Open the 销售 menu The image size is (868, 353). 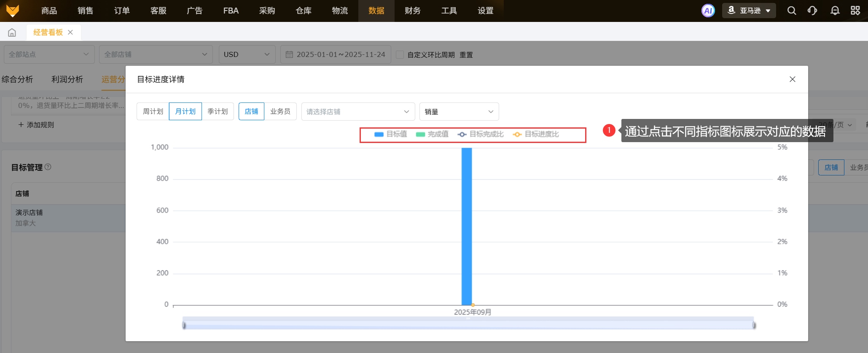(86, 11)
